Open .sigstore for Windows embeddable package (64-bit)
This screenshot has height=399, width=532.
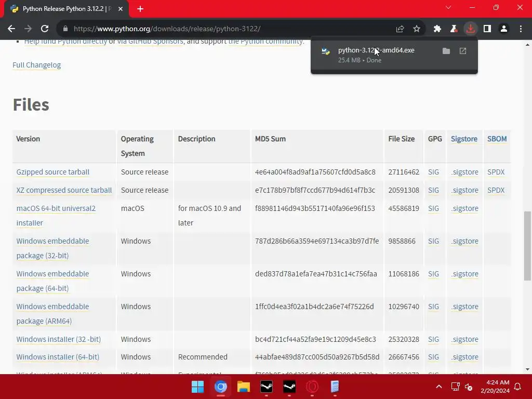(464, 274)
